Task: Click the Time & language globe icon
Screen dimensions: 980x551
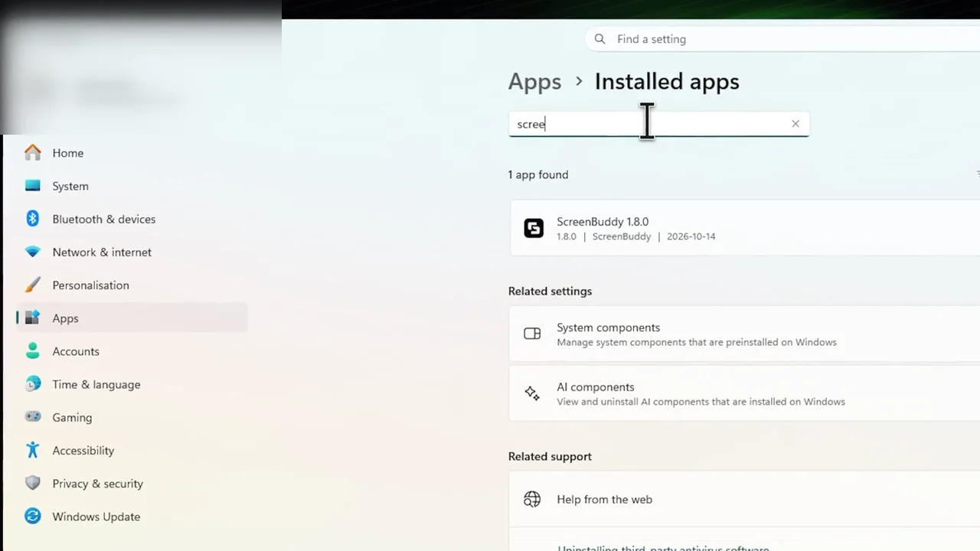Action: (32, 383)
